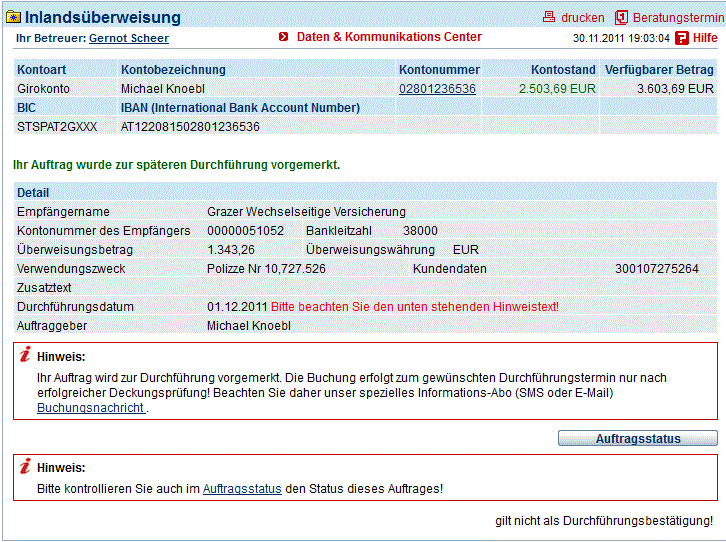Image resolution: width=726 pixels, height=542 pixels.
Task: Click the Verfügbarer Betrag column header
Action: 659,69
